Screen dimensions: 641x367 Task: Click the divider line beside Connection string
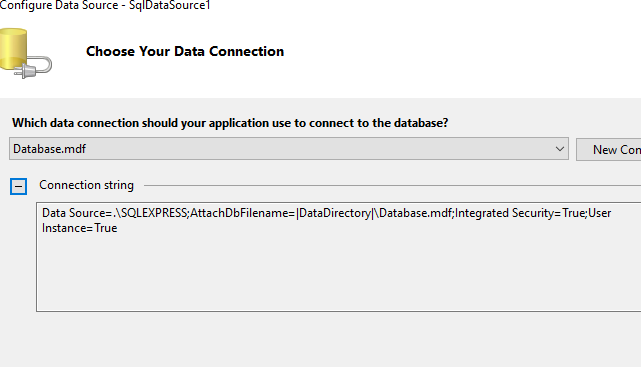click(392, 186)
